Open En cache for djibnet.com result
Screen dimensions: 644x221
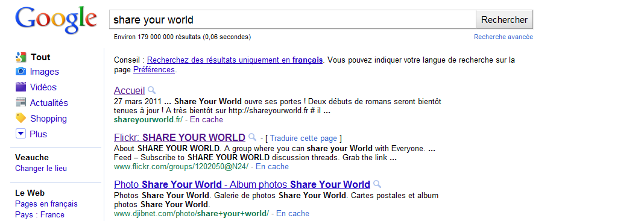[x=292, y=213]
